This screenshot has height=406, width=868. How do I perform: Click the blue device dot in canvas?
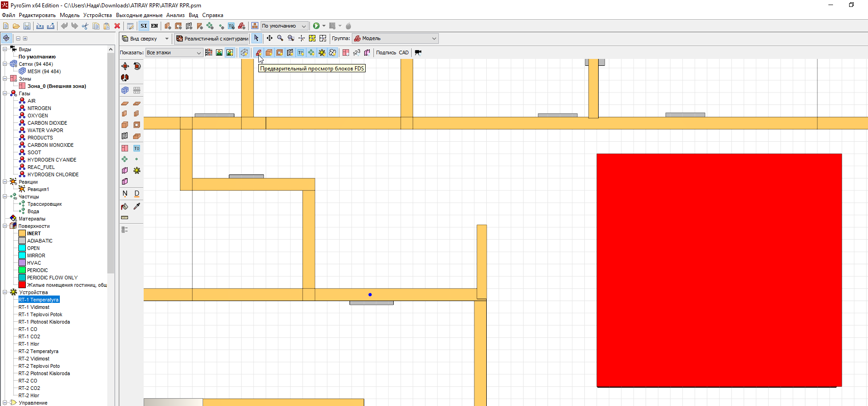(370, 295)
